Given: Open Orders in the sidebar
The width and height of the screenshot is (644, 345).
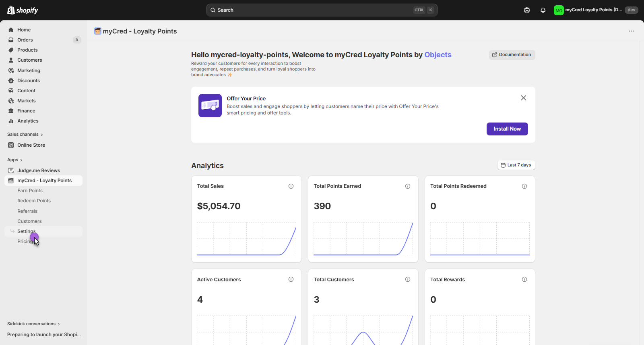Looking at the screenshot, I should pos(25,40).
